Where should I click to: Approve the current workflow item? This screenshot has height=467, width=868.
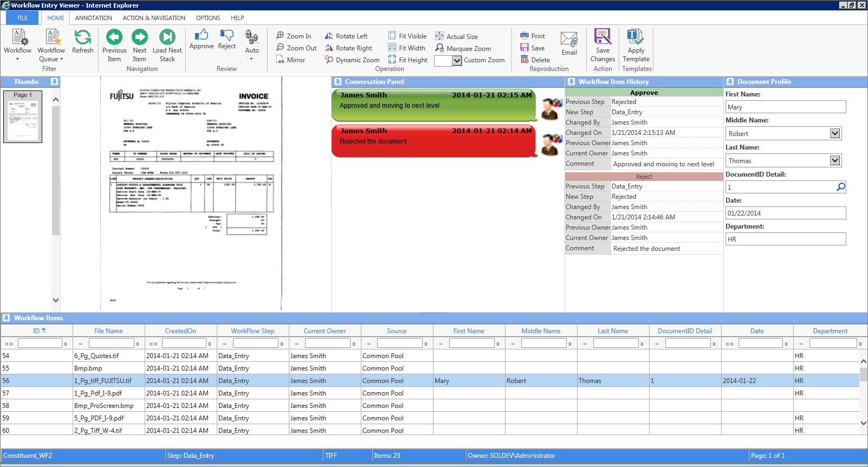coord(202,40)
